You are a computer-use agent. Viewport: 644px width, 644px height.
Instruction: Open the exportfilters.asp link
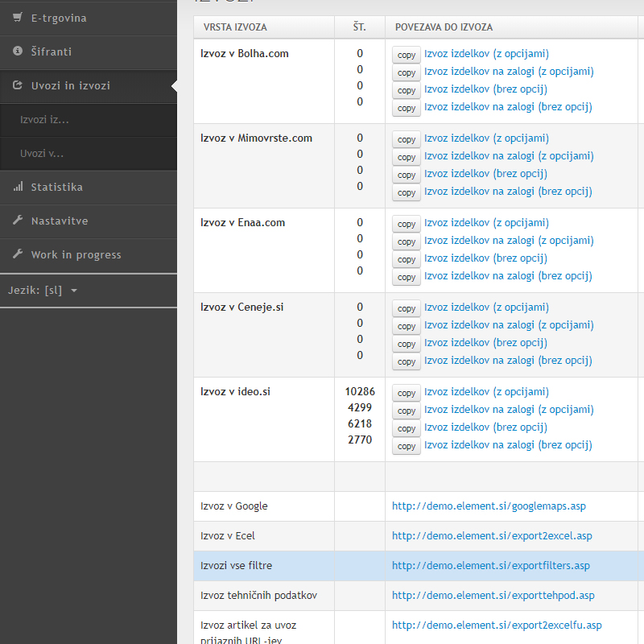pyautogui.click(x=491, y=566)
